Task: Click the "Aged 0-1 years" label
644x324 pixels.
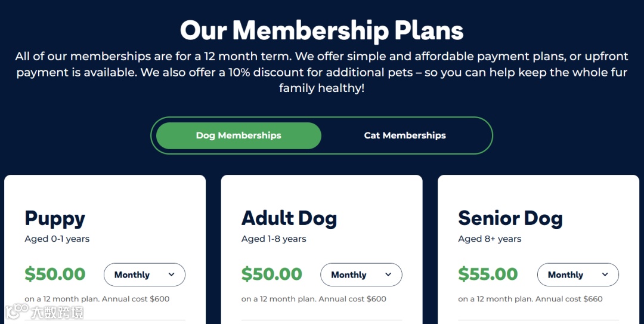Action: (x=57, y=239)
